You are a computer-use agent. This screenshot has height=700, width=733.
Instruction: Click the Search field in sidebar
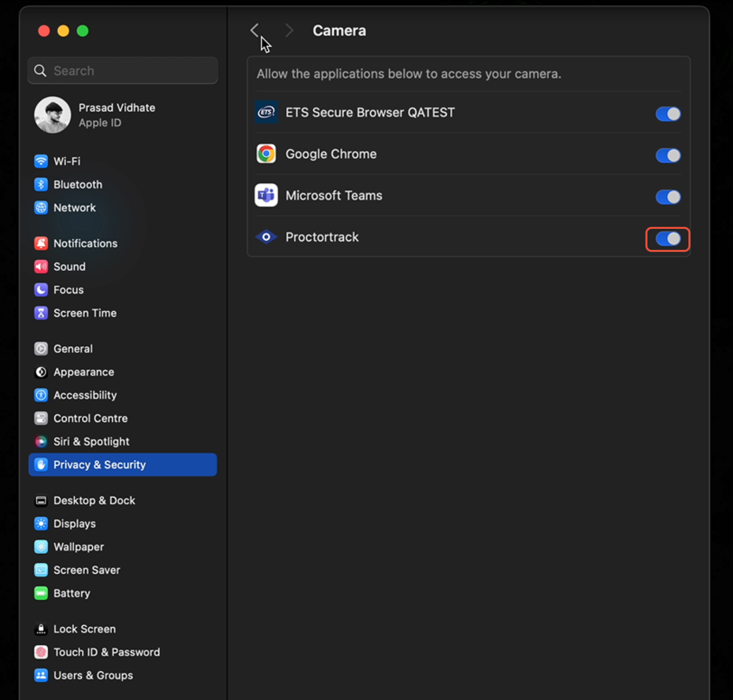[123, 71]
